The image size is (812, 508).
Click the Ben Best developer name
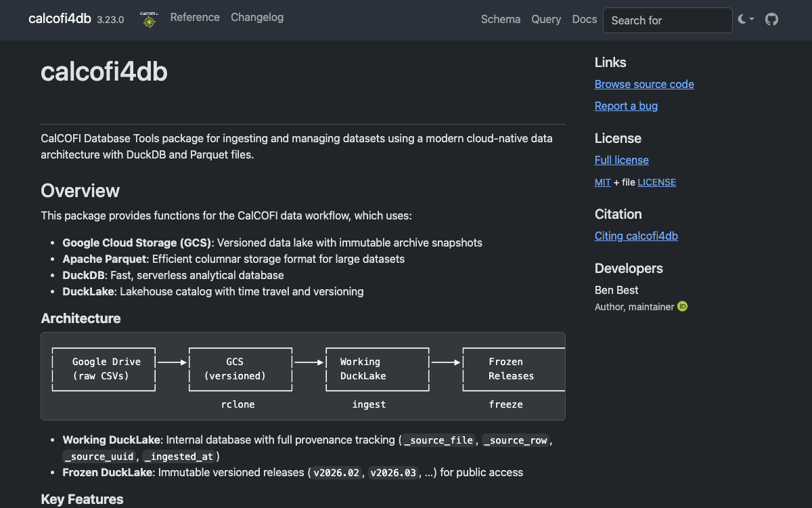pos(616,290)
